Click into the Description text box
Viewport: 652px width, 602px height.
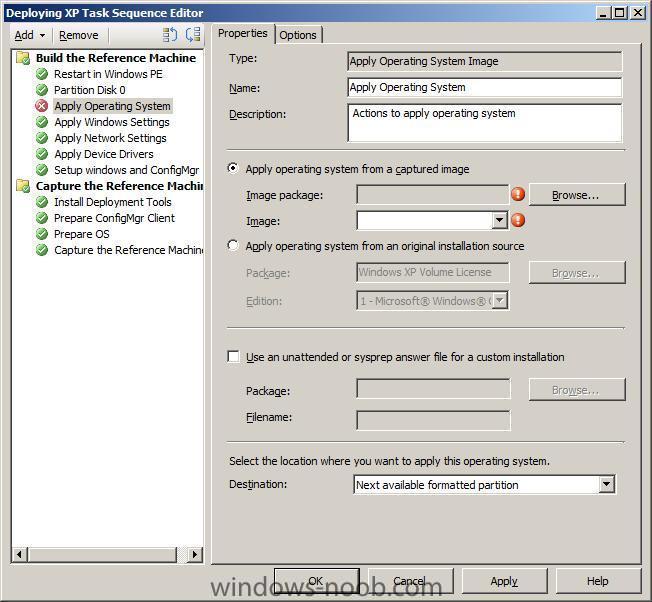[x=484, y=123]
